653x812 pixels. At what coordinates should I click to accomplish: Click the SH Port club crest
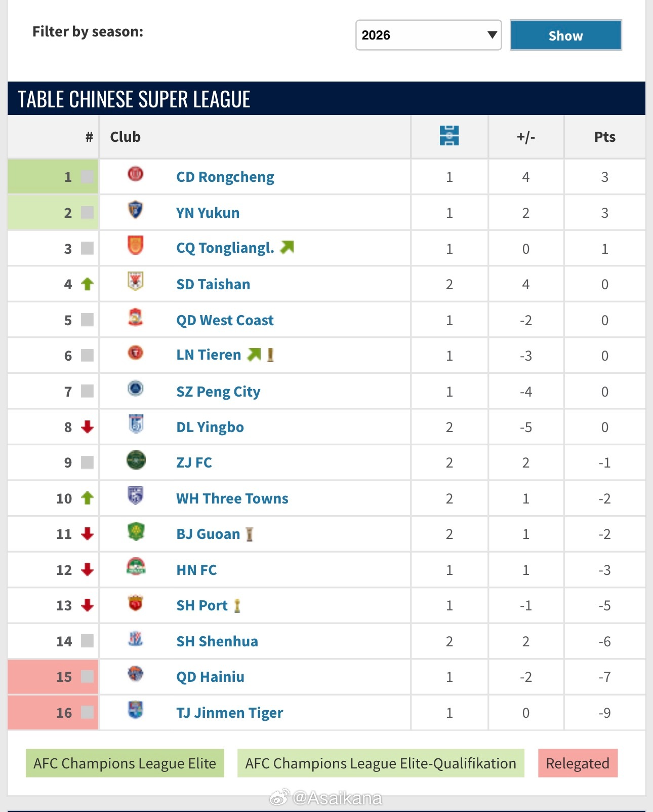point(135,603)
